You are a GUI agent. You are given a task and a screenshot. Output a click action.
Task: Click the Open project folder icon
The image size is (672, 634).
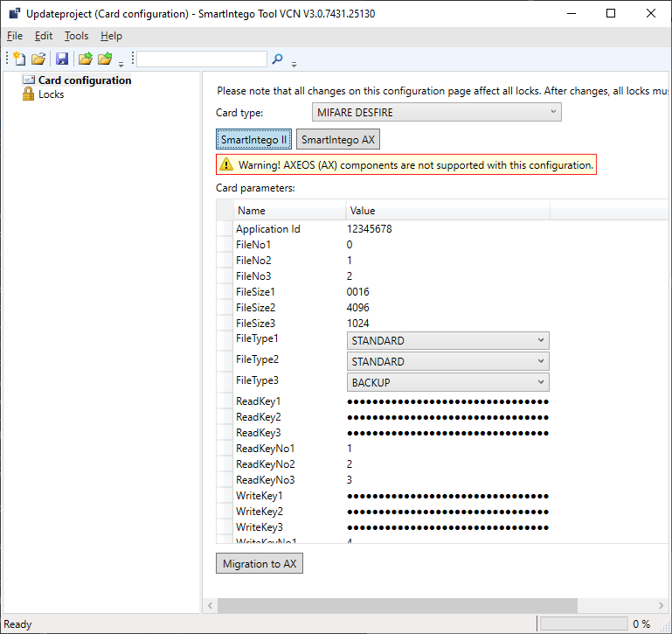pyautogui.click(x=38, y=59)
